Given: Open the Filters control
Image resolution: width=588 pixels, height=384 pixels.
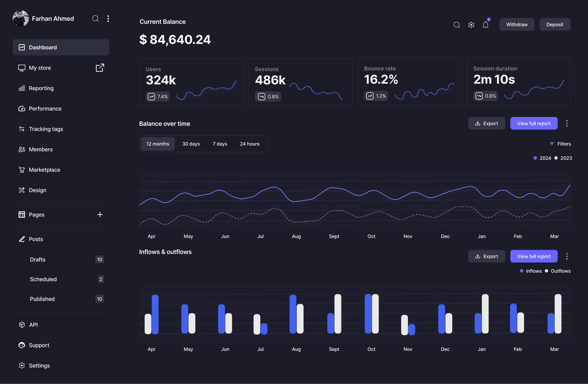Looking at the screenshot, I should point(560,144).
